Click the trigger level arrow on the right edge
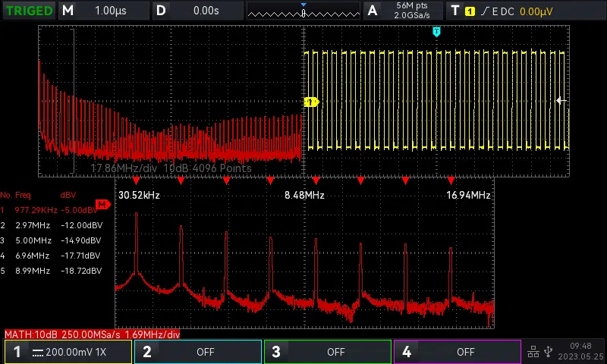 [561, 101]
